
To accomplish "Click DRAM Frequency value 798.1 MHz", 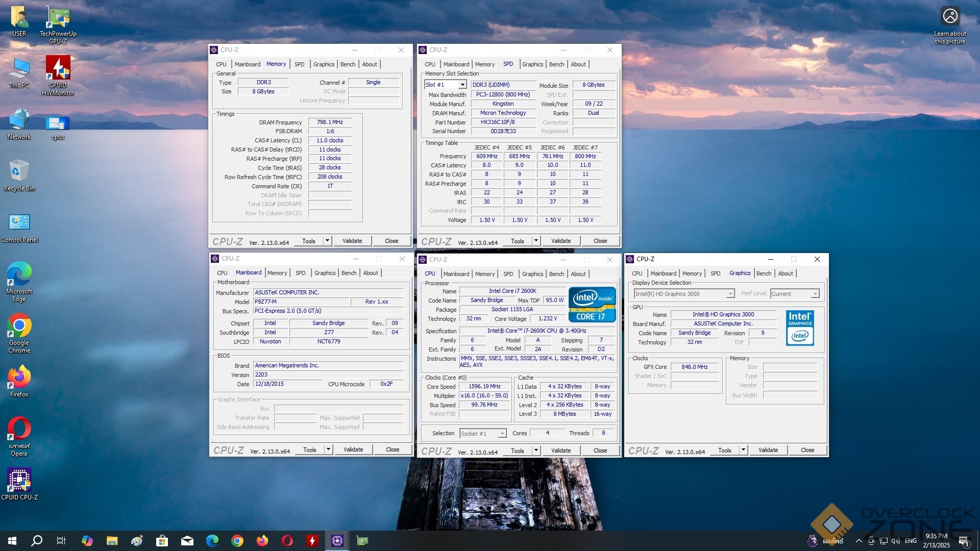I will 330,122.
